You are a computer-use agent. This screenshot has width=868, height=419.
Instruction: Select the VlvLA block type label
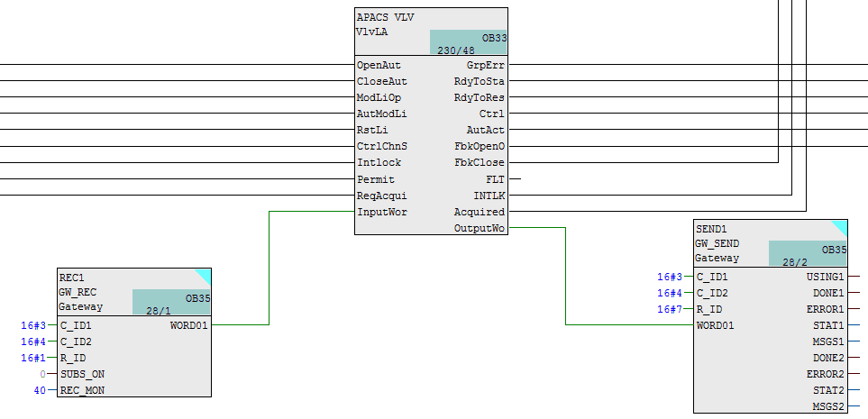click(x=372, y=32)
